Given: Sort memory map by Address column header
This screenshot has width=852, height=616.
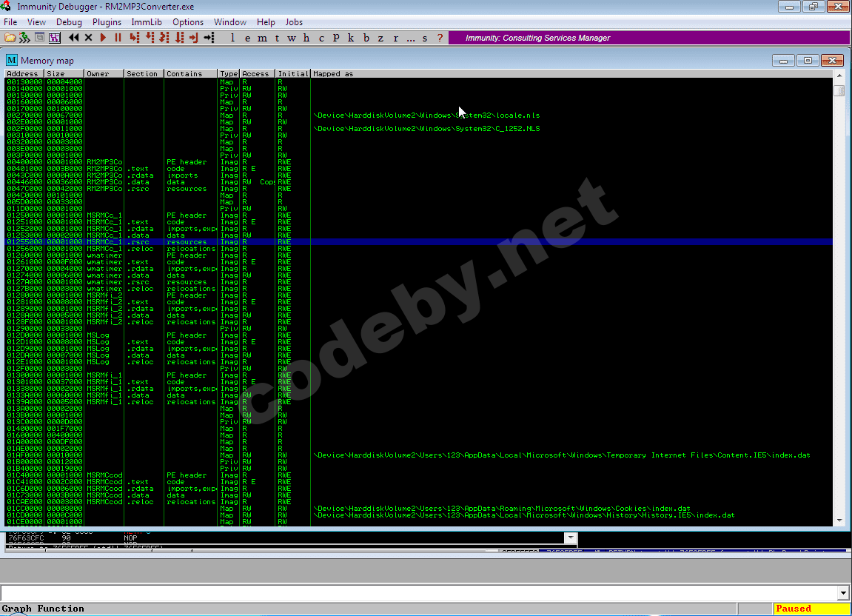Looking at the screenshot, I should click(x=24, y=74).
